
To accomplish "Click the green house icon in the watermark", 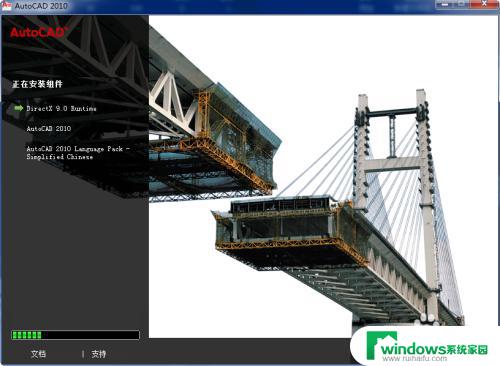I will point(381,345).
